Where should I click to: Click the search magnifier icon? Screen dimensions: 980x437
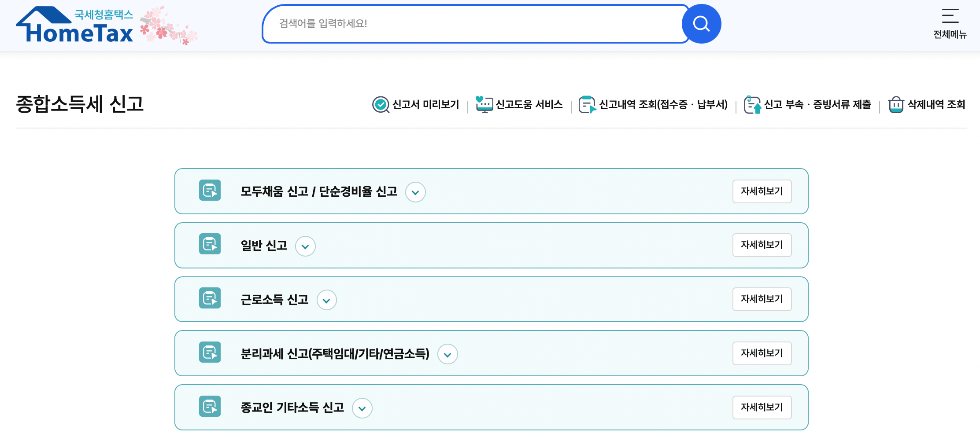701,24
